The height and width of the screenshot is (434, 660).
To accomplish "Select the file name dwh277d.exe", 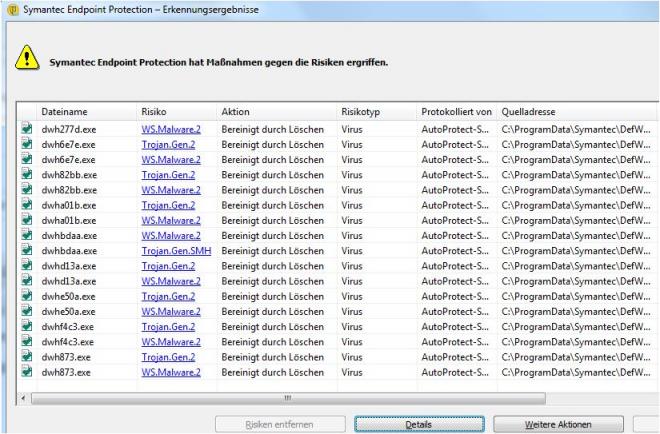I will (69, 129).
